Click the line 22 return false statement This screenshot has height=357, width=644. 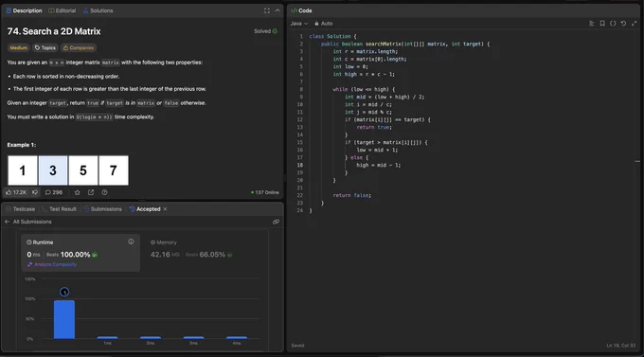352,196
